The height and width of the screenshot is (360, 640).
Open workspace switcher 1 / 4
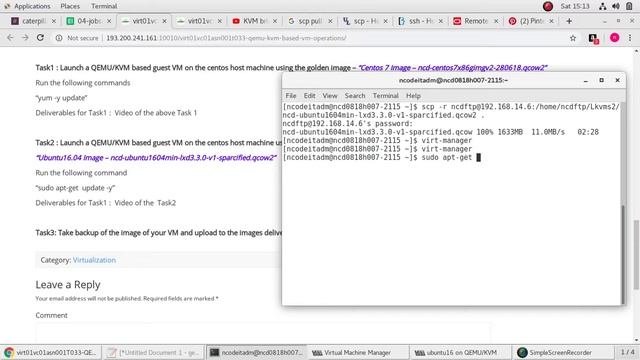(x=627, y=352)
